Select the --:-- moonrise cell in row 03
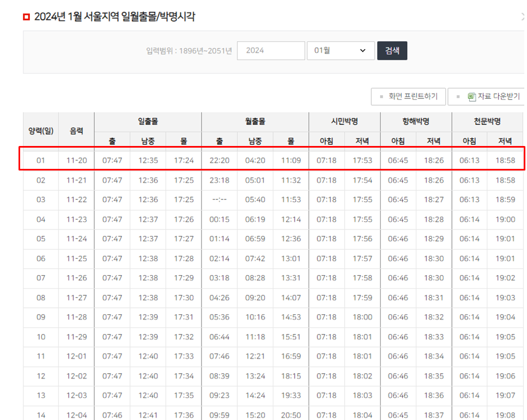 point(219,199)
